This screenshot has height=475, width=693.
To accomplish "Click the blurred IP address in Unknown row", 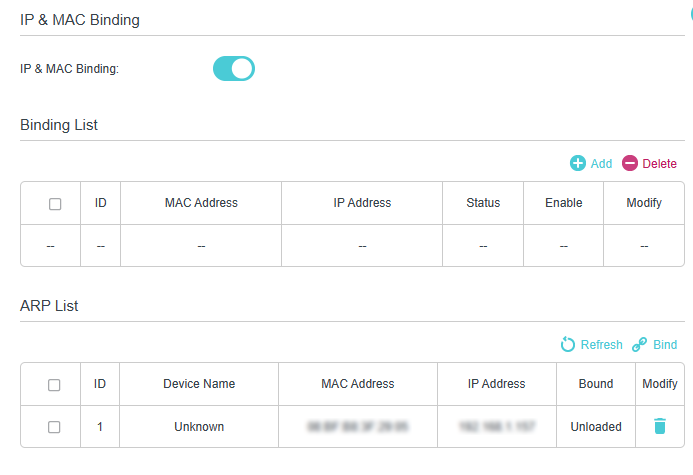I will [x=497, y=426].
